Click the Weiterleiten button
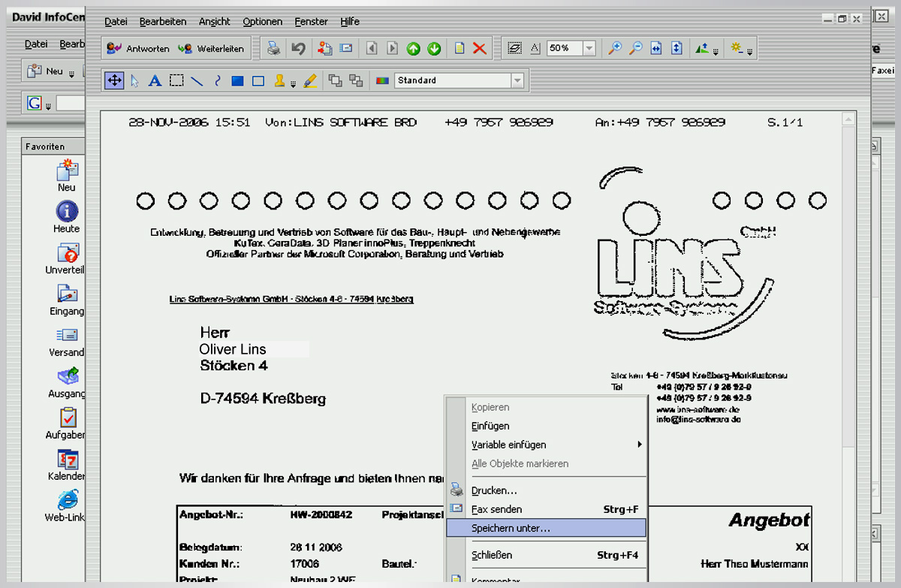Viewport: 901px width, 588px height. point(211,49)
